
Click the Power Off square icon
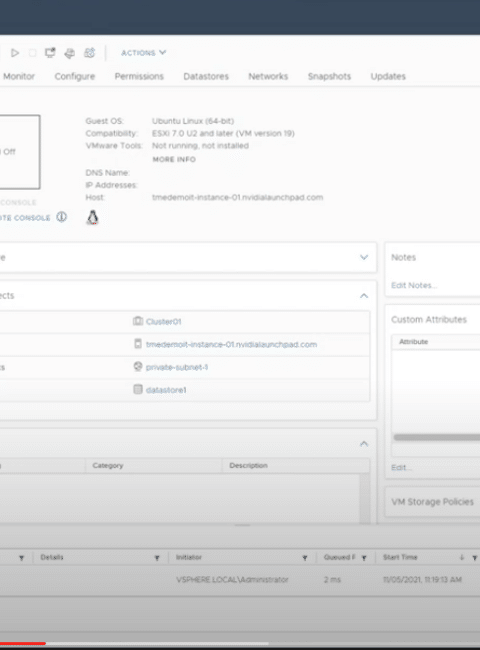pyautogui.click(x=32, y=53)
